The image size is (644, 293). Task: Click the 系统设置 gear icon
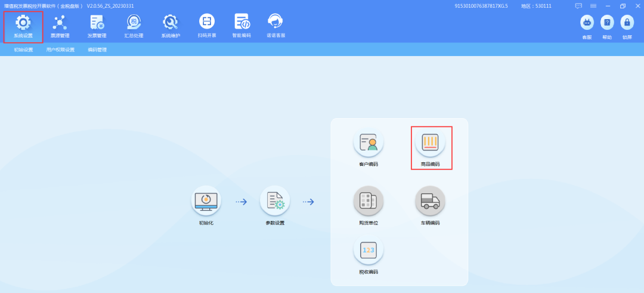(x=23, y=22)
